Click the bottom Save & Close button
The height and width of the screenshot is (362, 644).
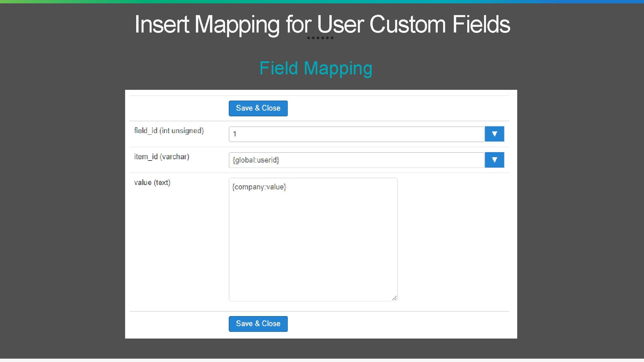258,324
